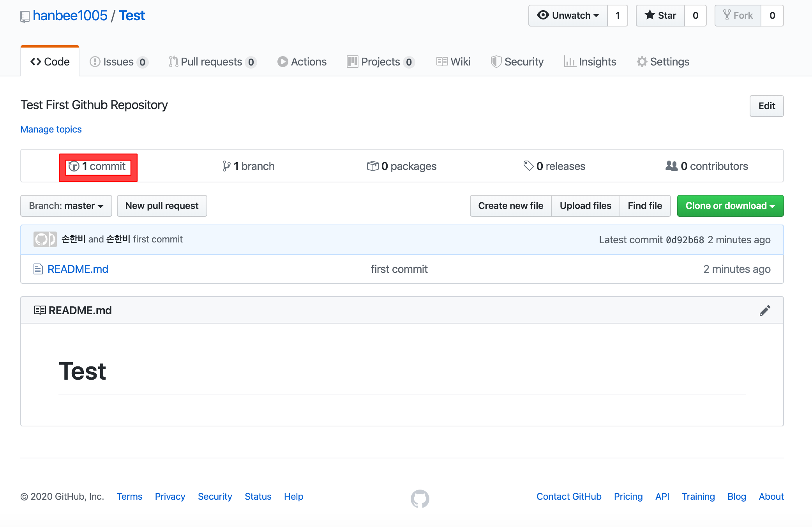812x527 pixels.
Task: Go to the Insights tab
Action: tap(590, 62)
